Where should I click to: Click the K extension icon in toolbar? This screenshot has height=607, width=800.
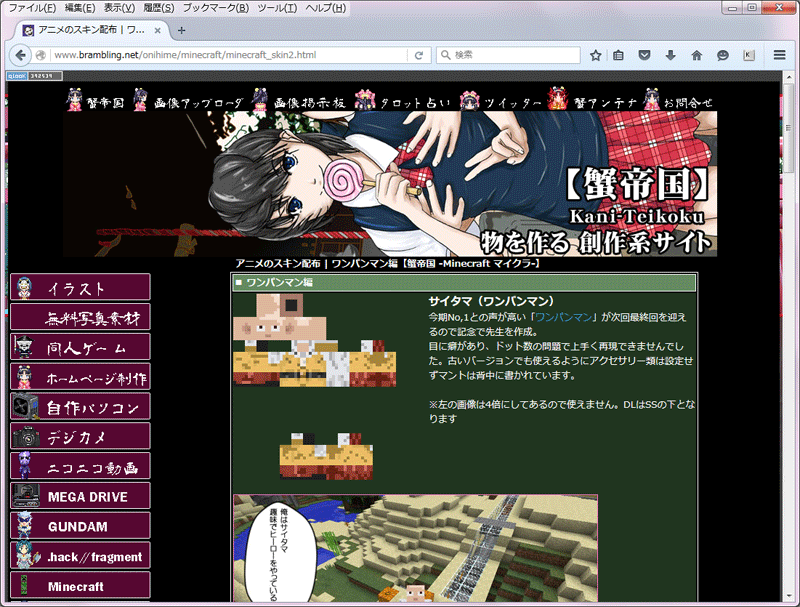tap(748, 55)
